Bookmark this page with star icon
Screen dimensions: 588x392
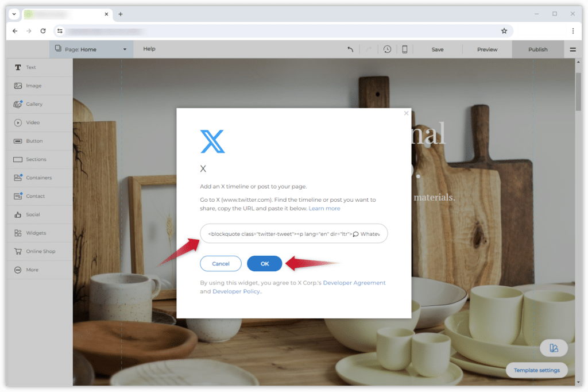point(504,31)
